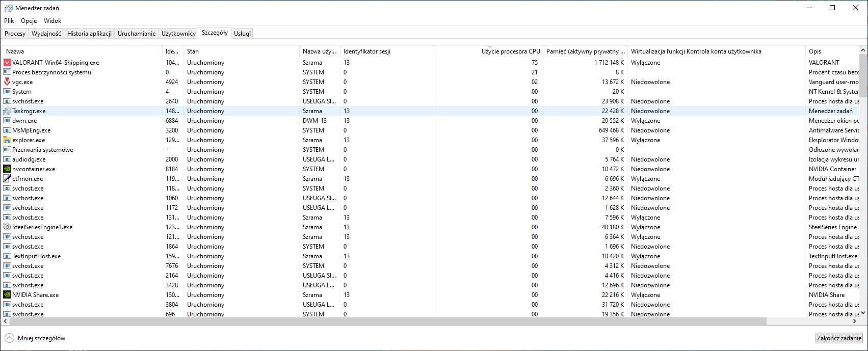Click the VALORANT-Win64-Shipping.exe process icon

click(7, 63)
